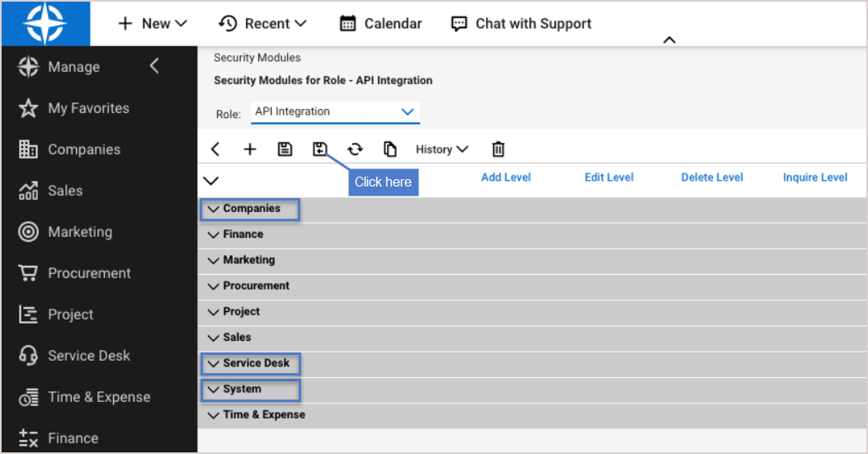868x454 pixels.
Task: Click the back arrow in the toolbar
Action: 215,149
